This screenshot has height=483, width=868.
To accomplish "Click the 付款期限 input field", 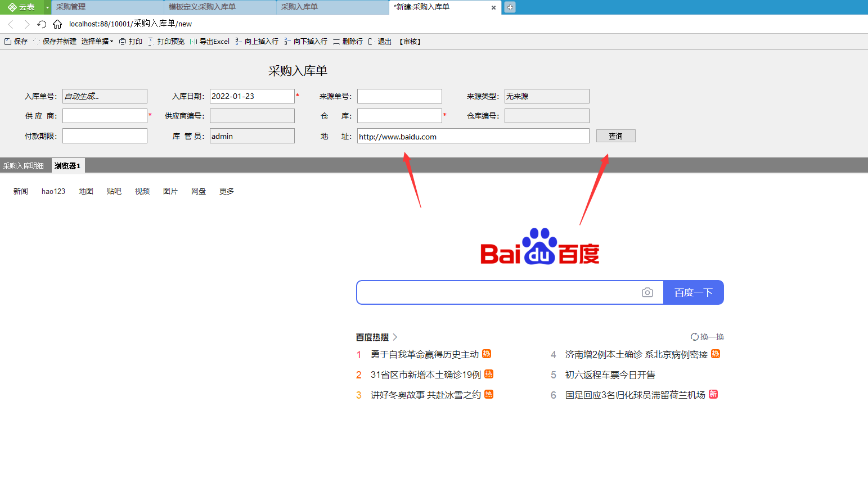I will (105, 136).
